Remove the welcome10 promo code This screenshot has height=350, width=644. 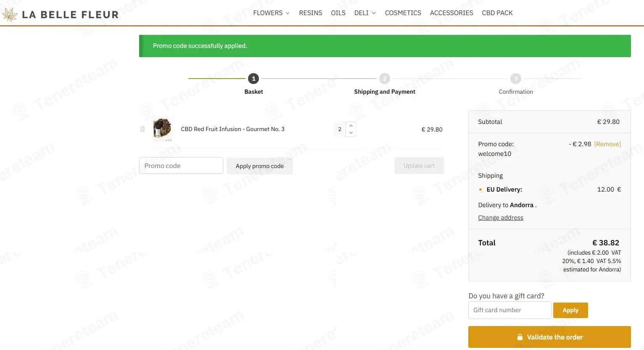tap(607, 144)
